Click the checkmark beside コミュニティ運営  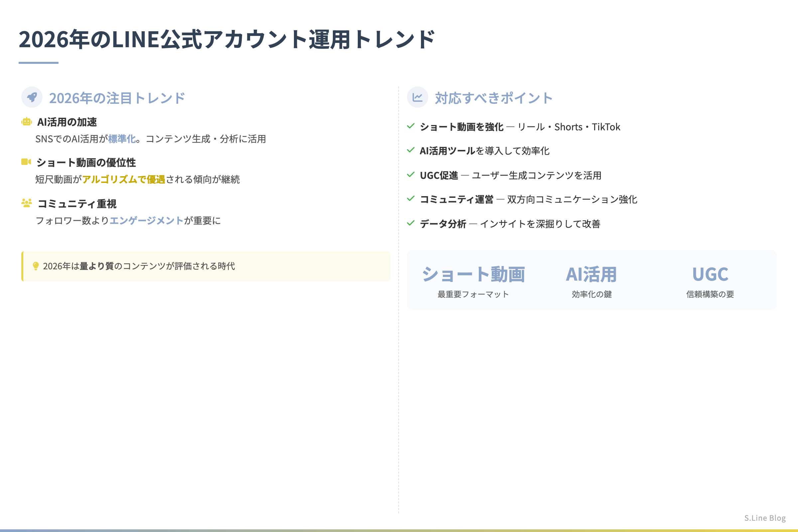coord(411,199)
